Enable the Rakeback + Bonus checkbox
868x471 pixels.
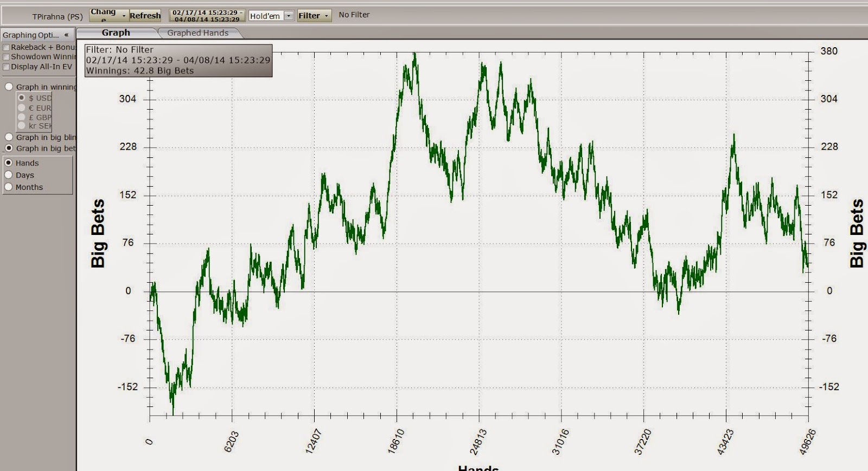7,47
